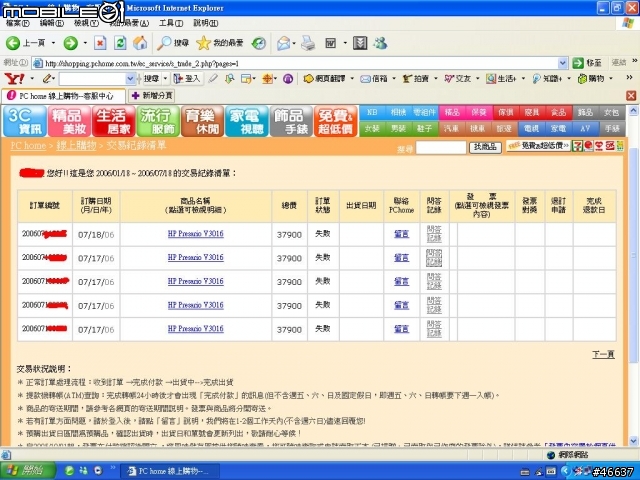This screenshot has height=480, width=640.
Task: Expand Yahoo toolbar overflow chevron
Action: pyautogui.click(x=629, y=78)
